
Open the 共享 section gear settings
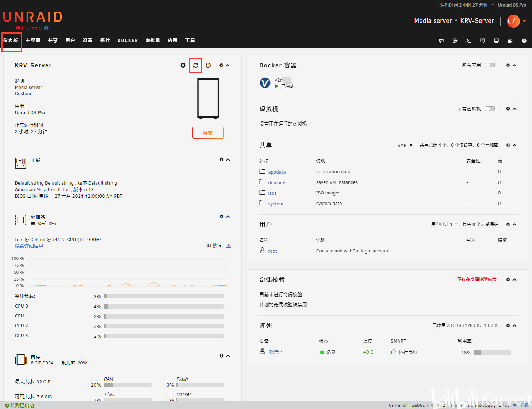(508, 145)
